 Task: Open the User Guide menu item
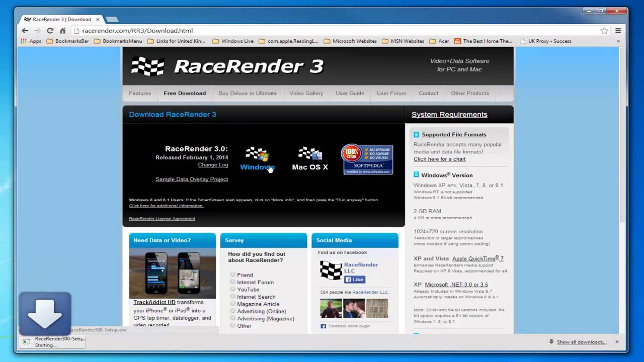coord(350,93)
